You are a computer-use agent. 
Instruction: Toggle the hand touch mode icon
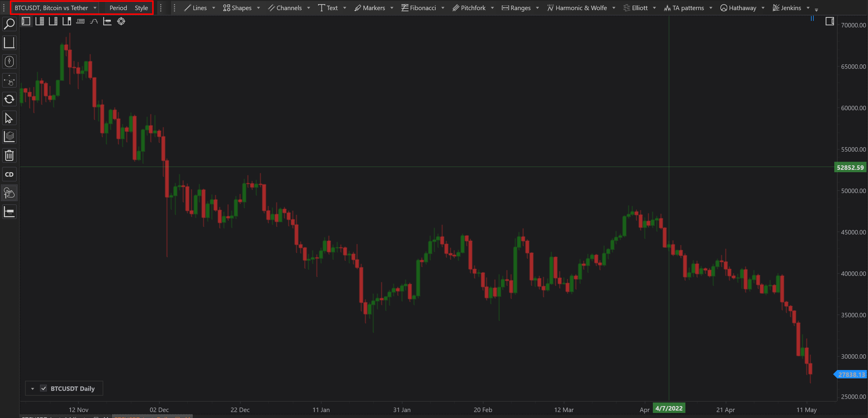[9, 193]
